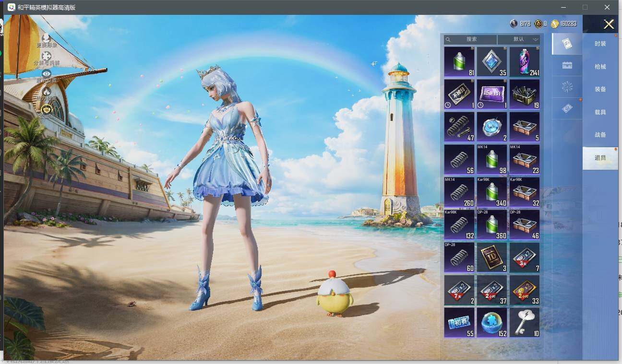This screenshot has width=622, height=364.
Task: Select the DP-28 paint can item 360
Action: pyautogui.click(x=492, y=225)
